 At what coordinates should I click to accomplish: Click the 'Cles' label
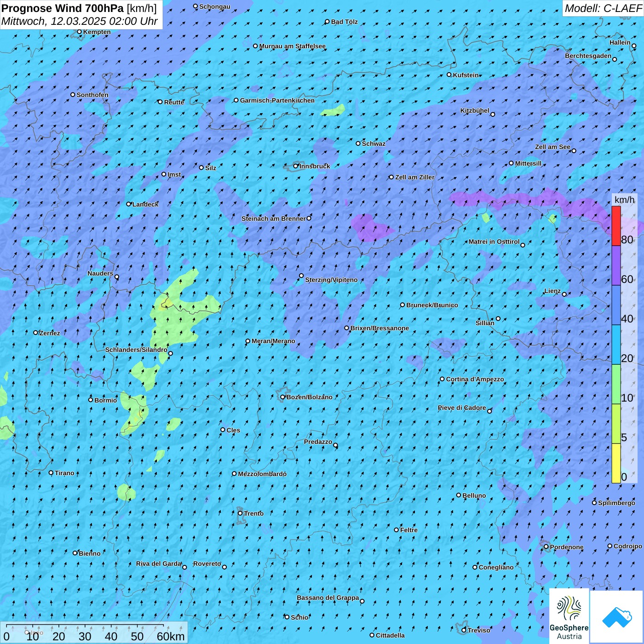point(233,430)
